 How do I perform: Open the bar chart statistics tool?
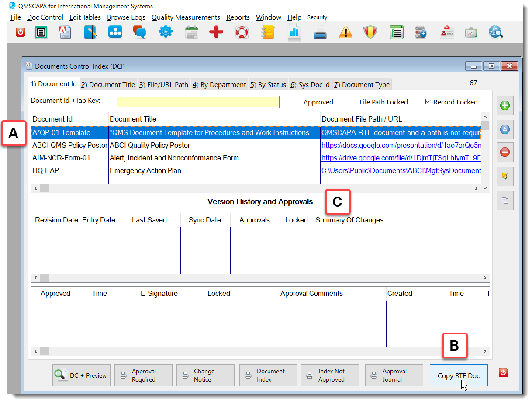294,32
